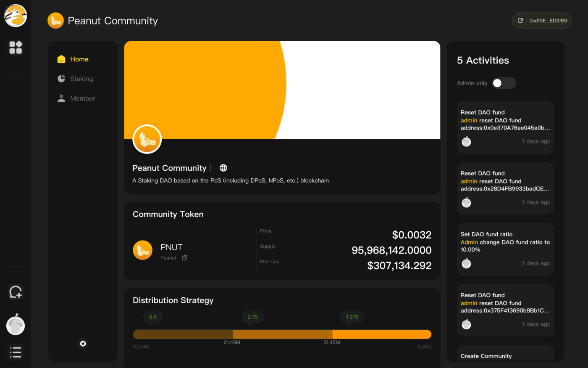Viewport: 588px width, 368px height.
Task: Click the 10.00% ratio value in the activity
Action: point(470,250)
